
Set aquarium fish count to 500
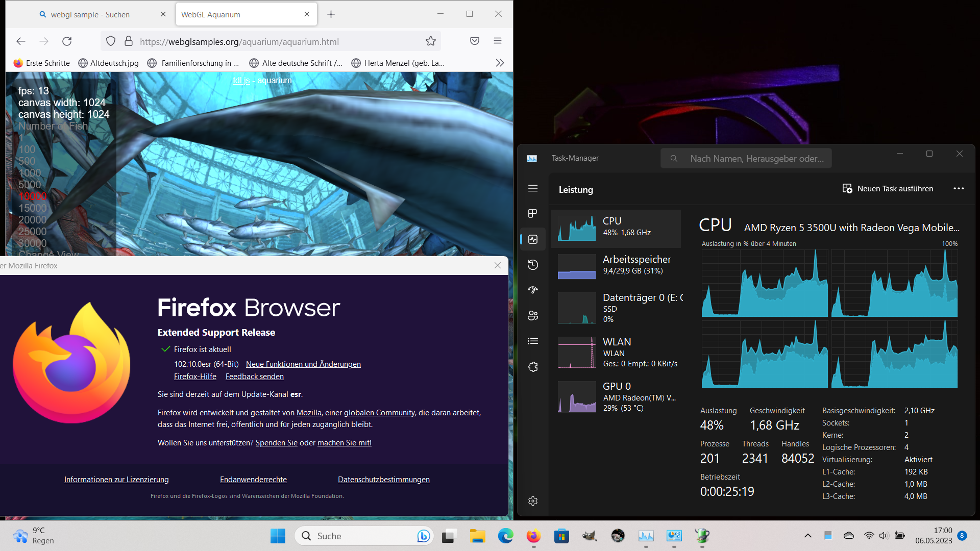[27, 161]
